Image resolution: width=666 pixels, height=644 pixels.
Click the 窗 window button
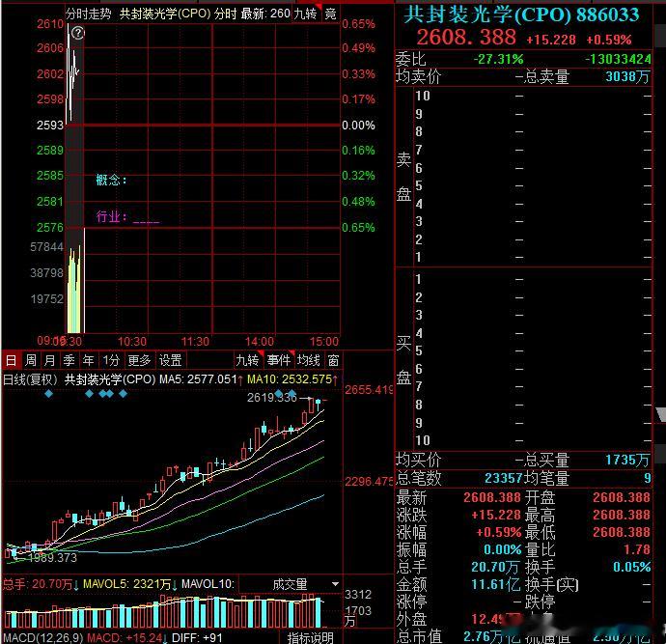click(333, 361)
